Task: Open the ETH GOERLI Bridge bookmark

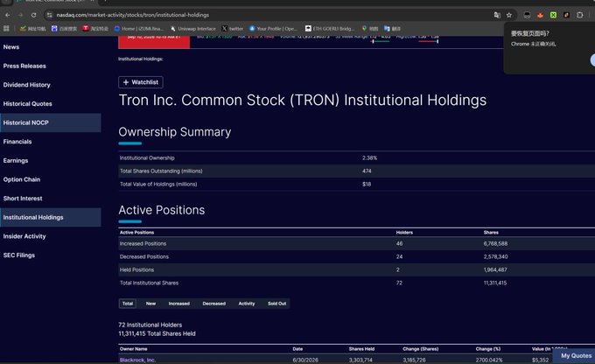Action: (330, 29)
